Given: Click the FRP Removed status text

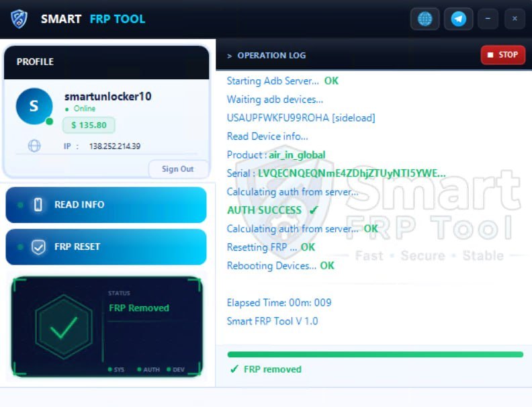Looking at the screenshot, I should [139, 308].
